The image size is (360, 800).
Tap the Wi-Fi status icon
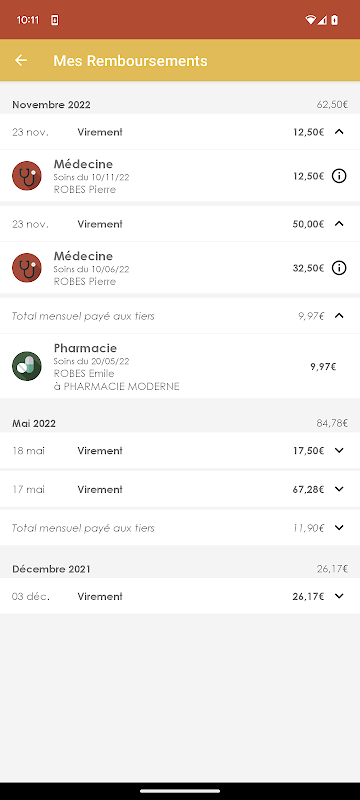(310, 20)
